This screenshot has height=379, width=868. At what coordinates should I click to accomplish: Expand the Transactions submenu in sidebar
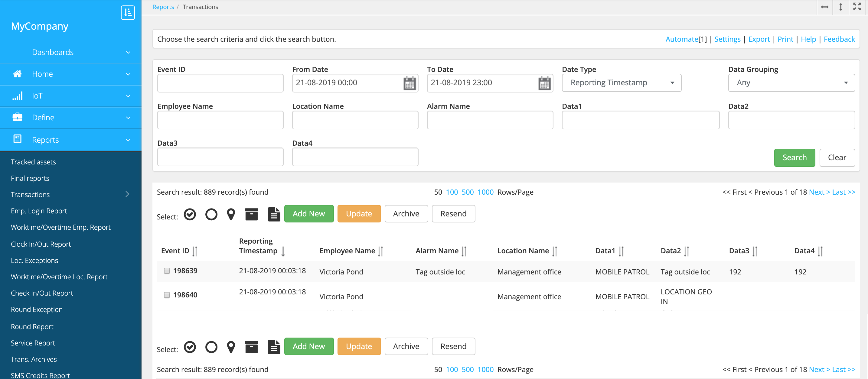(127, 194)
